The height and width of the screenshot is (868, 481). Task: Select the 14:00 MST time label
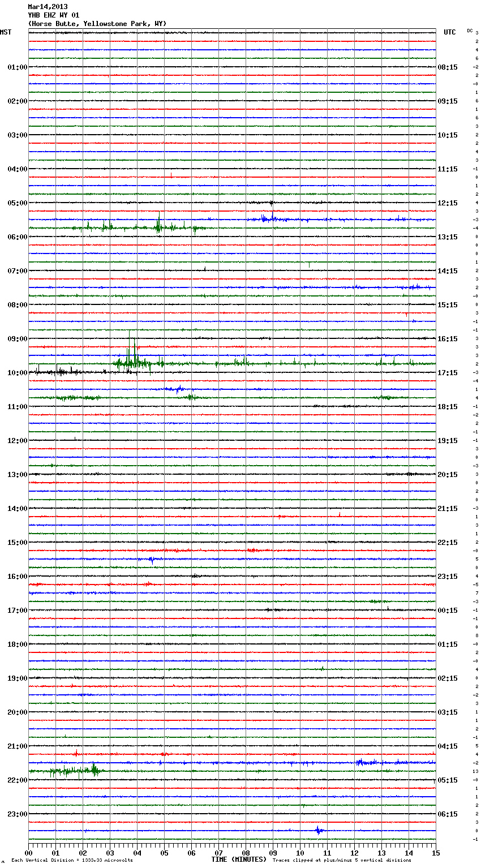18,509
